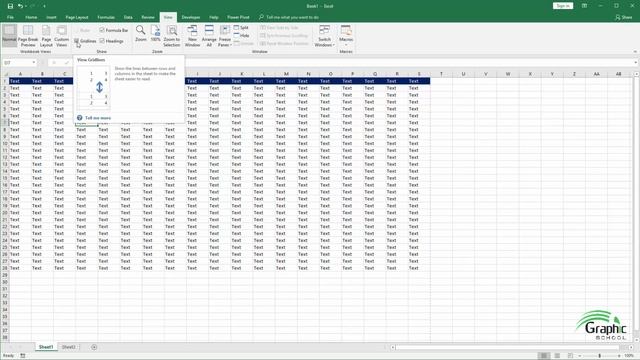
Task: Click Zoom to Selection
Action: coord(172,36)
